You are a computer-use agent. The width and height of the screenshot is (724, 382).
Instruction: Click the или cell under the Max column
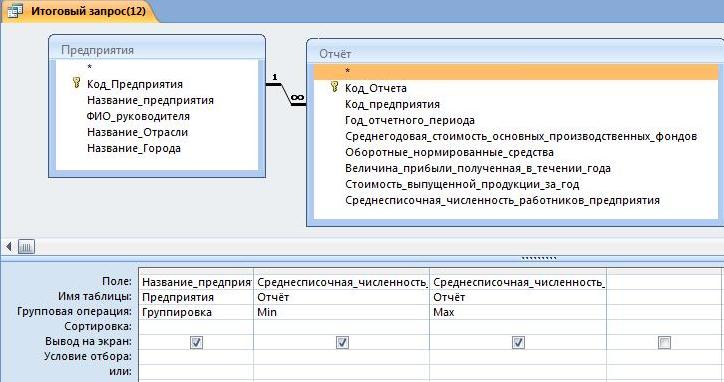pos(518,371)
